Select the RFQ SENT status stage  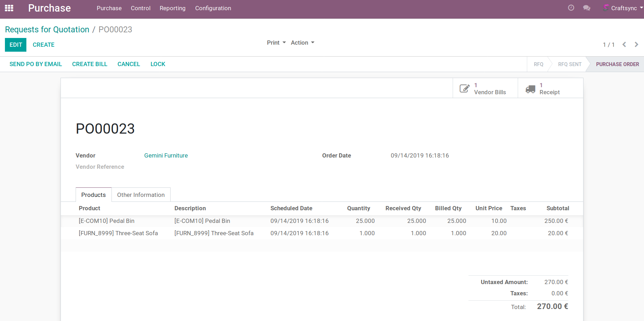[569, 64]
